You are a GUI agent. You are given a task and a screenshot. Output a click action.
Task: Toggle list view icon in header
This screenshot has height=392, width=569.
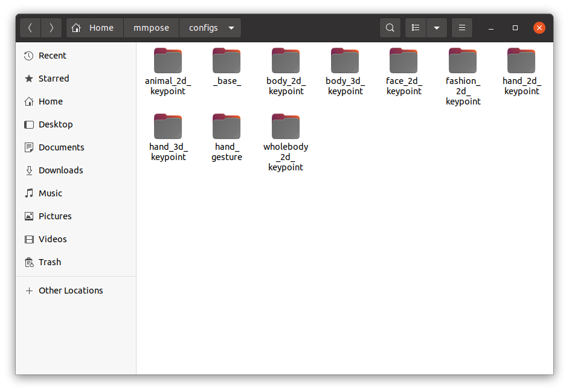coord(416,28)
